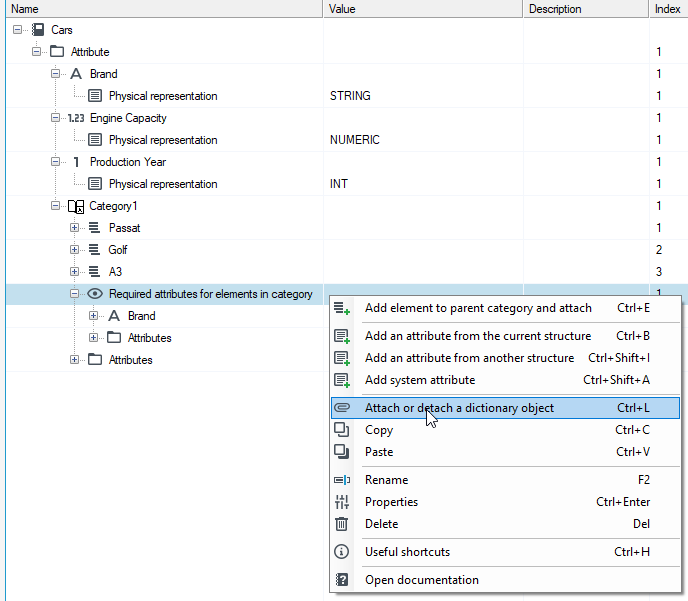Viewport: 688px width, 601px height.
Task: Expand the A3 element
Action: 74,272
